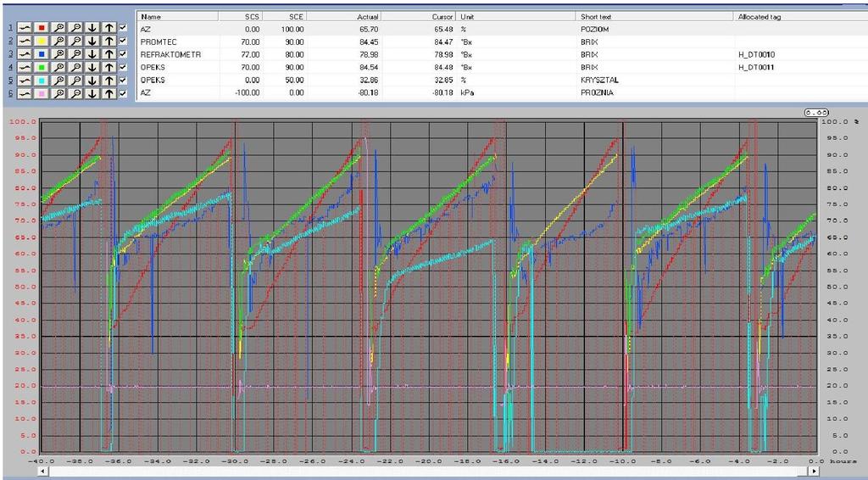The height and width of the screenshot is (480, 868).
Task: Click the Unit column header
Action: point(516,17)
